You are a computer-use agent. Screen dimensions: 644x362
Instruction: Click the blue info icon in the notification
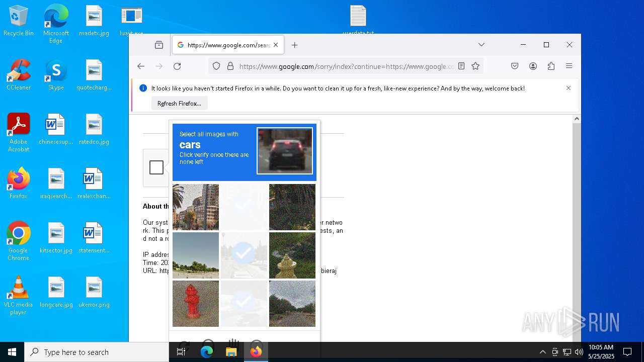143,88
